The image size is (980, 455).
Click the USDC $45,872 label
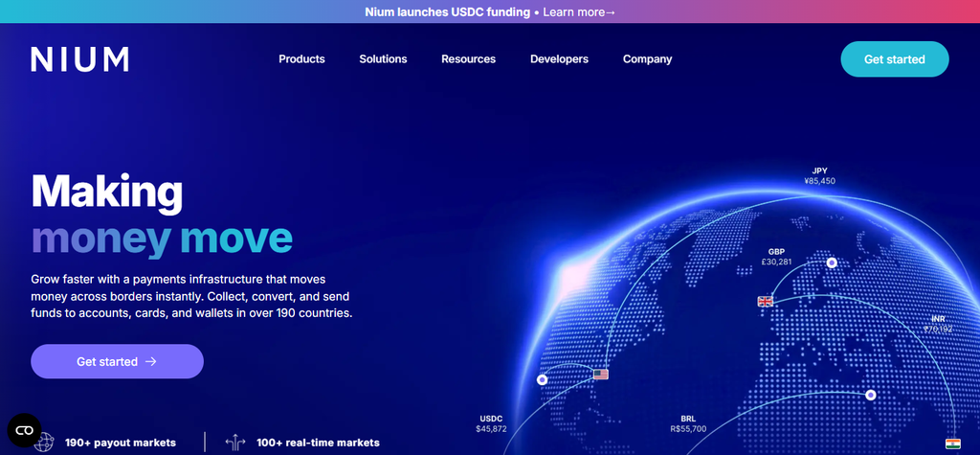491,423
